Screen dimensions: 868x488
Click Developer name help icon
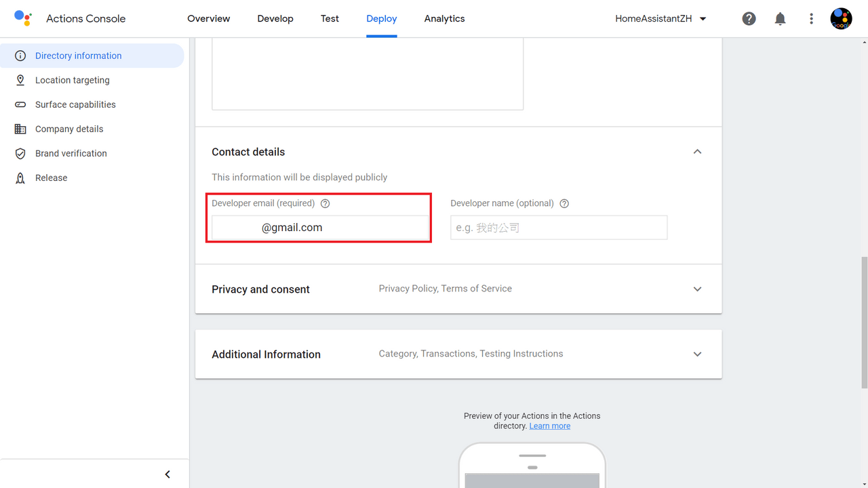[564, 203]
